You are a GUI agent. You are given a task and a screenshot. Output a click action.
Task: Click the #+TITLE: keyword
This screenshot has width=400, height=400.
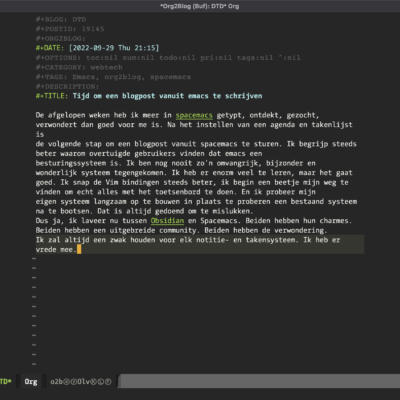click(x=52, y=96)
